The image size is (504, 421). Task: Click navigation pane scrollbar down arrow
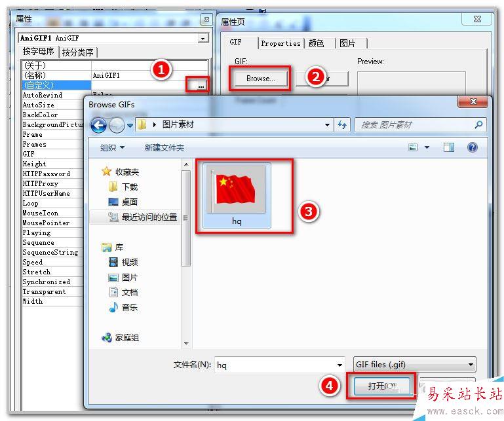185,344
